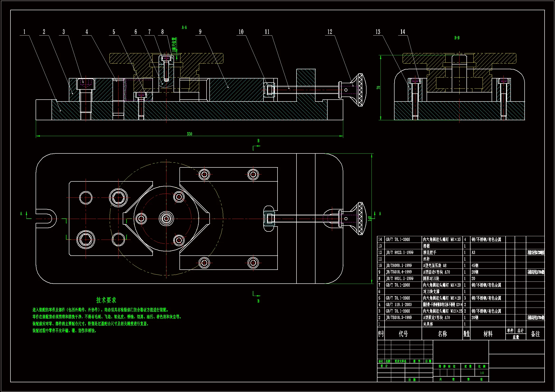
Task: Click the 70 height dimension text
Action: (379, 88)
